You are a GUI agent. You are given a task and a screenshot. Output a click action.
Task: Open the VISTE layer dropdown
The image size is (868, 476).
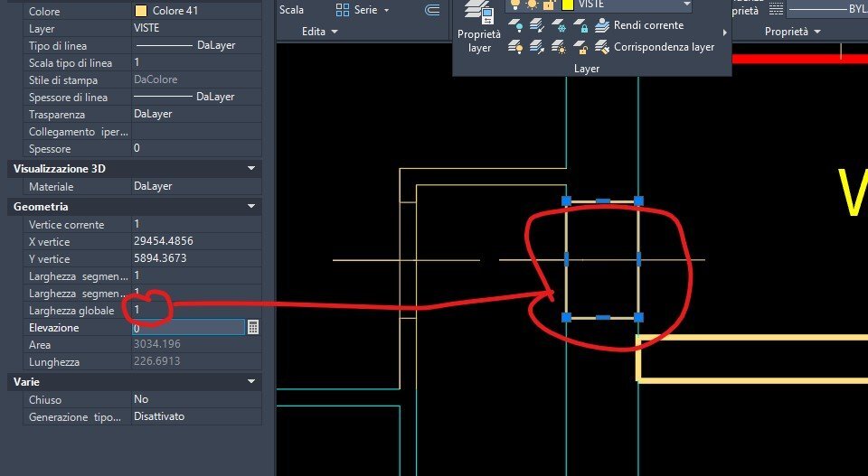686,5
